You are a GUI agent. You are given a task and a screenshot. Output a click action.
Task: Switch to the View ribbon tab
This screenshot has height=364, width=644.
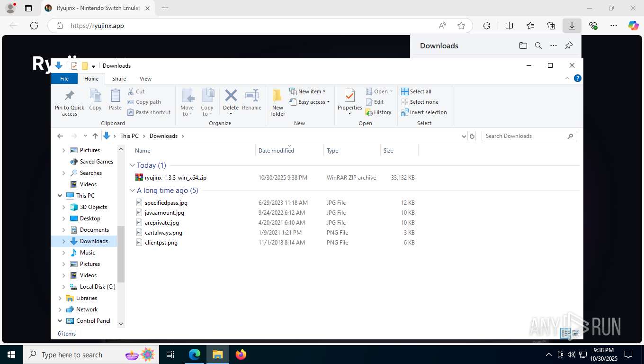pyautogui.click(x=145, y=79)
